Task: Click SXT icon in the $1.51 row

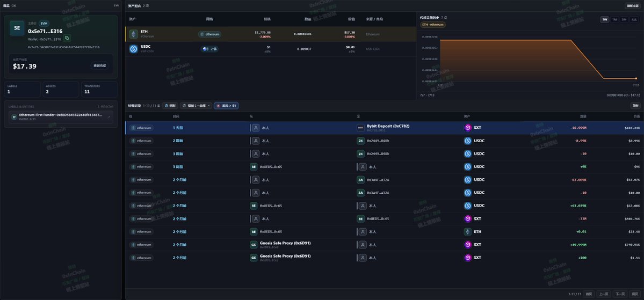Action: 467,258
